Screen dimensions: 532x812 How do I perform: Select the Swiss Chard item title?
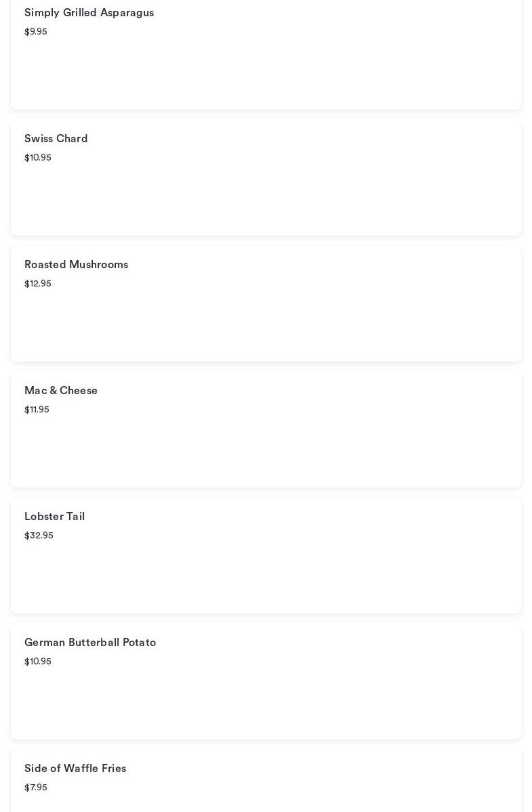[56, 139]
